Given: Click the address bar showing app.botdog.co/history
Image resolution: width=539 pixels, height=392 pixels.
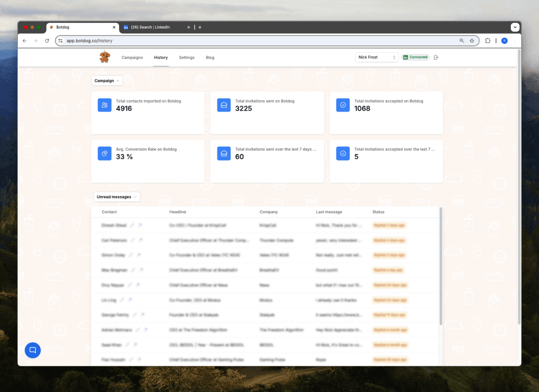Looking at the screenshot, I should coord(255,40).
